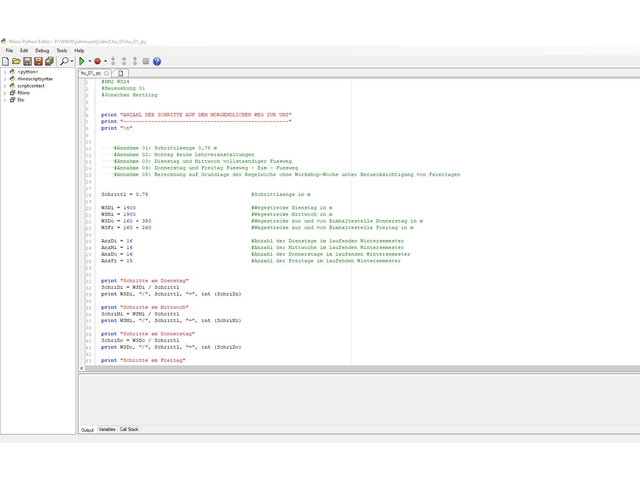Toggle breakpoint with the red circle icon

coord(98,61)
